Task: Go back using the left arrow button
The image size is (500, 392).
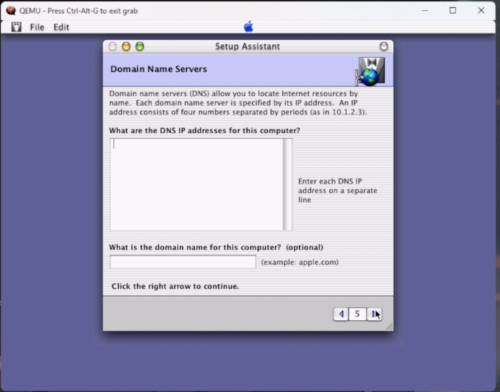Action: (x=341, y=314)
